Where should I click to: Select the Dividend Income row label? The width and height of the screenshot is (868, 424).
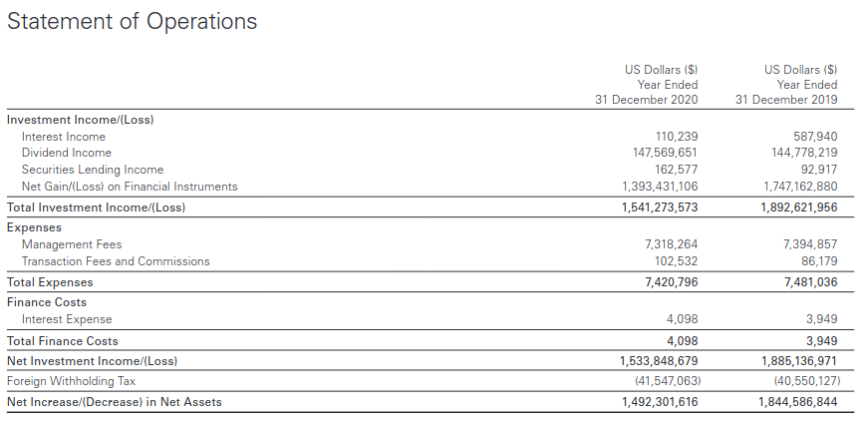coord(67,153)
